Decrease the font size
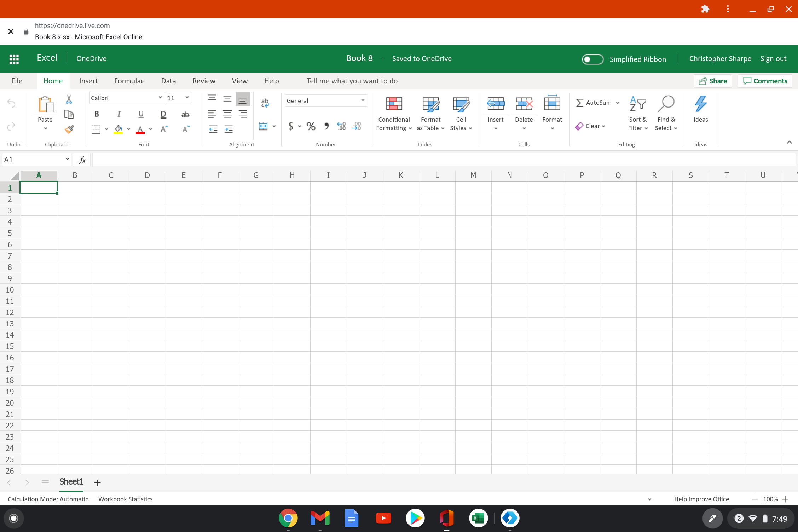798x532 pixels. (x=186, y=129)
